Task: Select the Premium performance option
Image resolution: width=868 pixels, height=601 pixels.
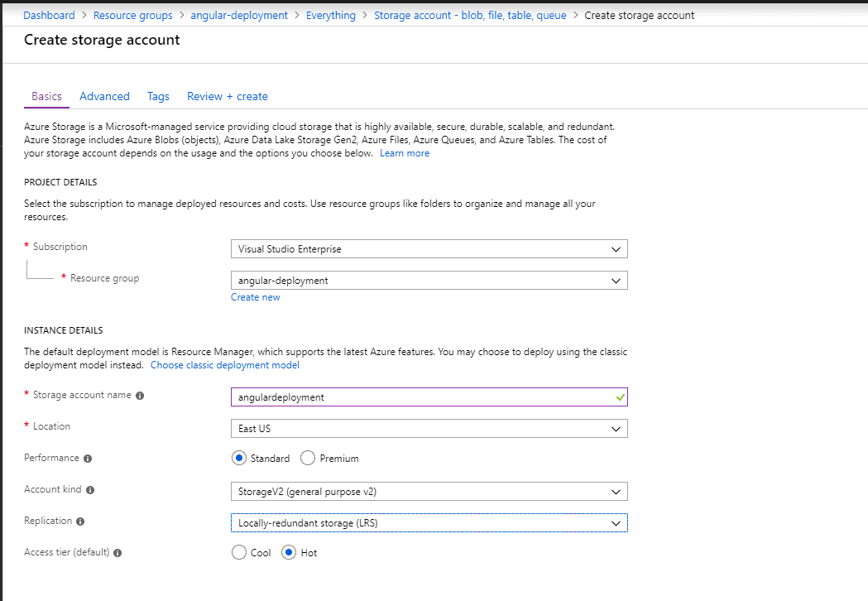Action: point(308,458)
